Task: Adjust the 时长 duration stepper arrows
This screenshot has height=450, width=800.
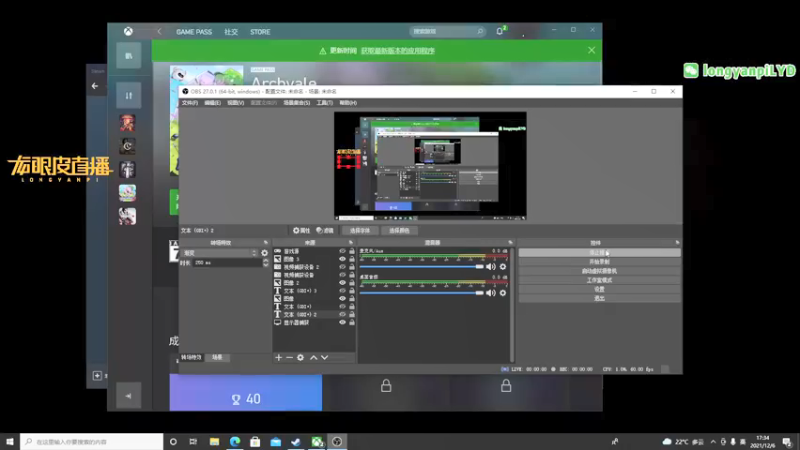Action: pos(266,263)
